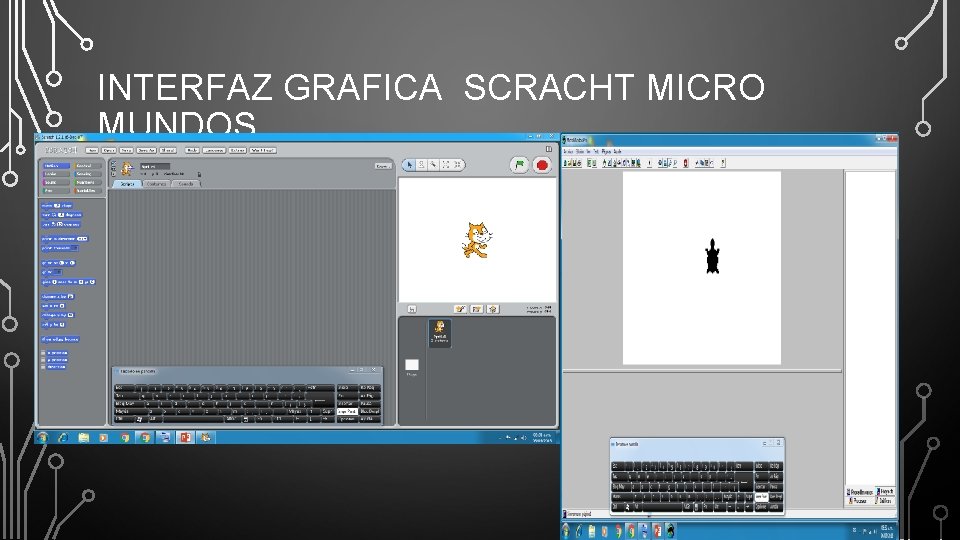
Task: Check the direction reporter checkbox
Action: click(x=43, y=367)
